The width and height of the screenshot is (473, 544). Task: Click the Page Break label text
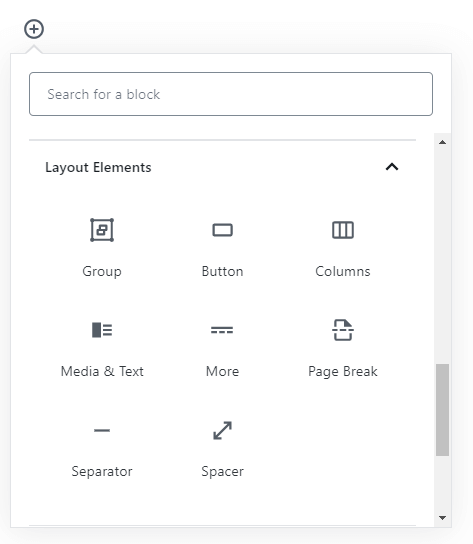click(x=343, y=372)
